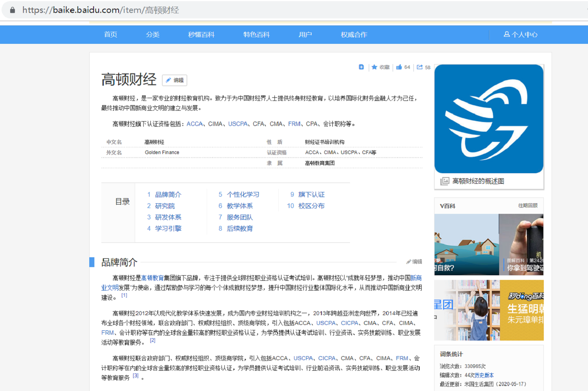Open reference [1] footnote

124,296
